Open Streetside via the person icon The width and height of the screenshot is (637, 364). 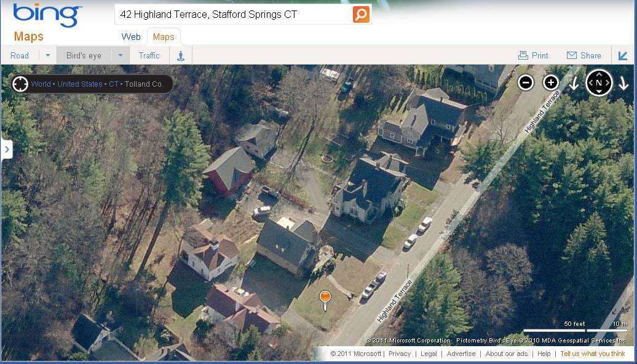click(181, 56)
